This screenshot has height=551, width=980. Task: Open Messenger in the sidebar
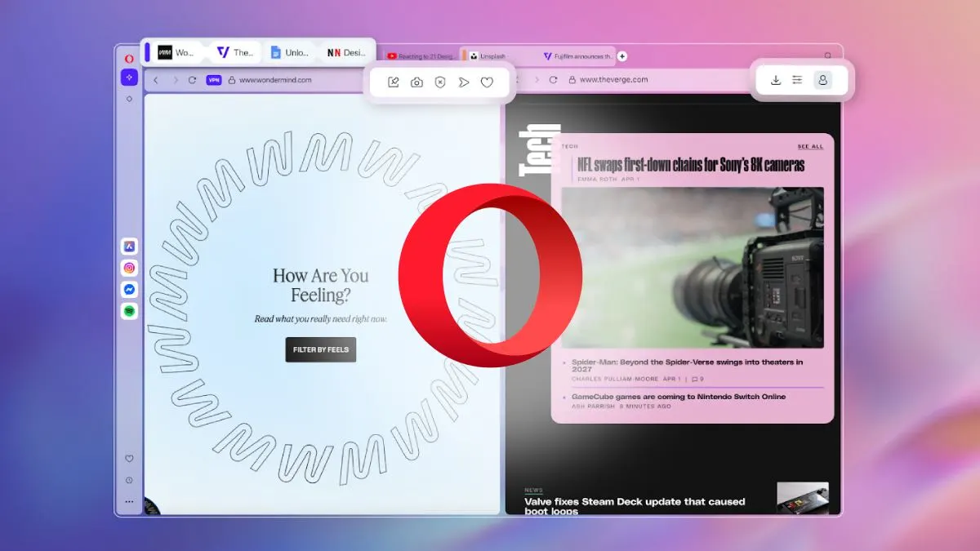pyautogui.click(x=129, y=290)
